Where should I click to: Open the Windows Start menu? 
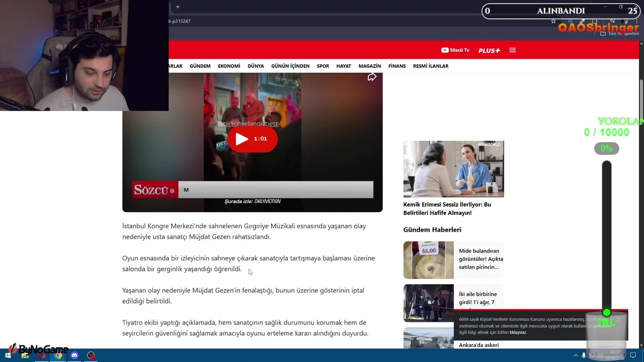tap(8, 355)
